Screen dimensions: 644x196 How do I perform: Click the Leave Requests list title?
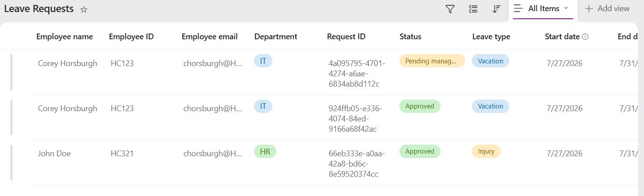[39, 8]
